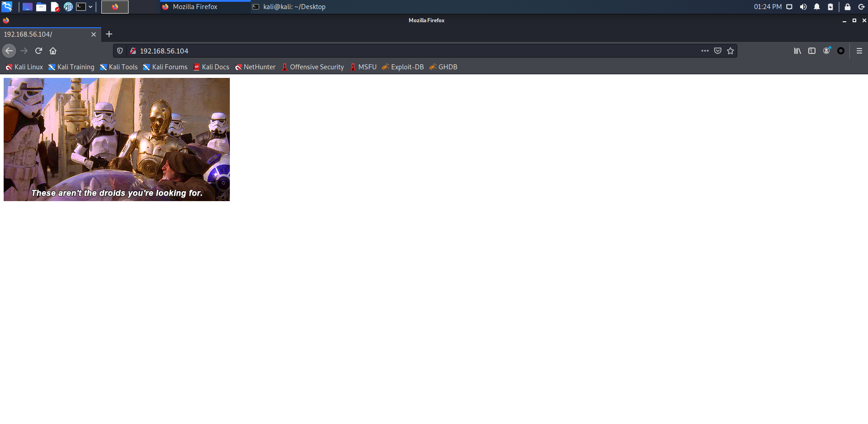
Task: Click Firefox workspace switcher thumbnail
Action: coord(115,7)
